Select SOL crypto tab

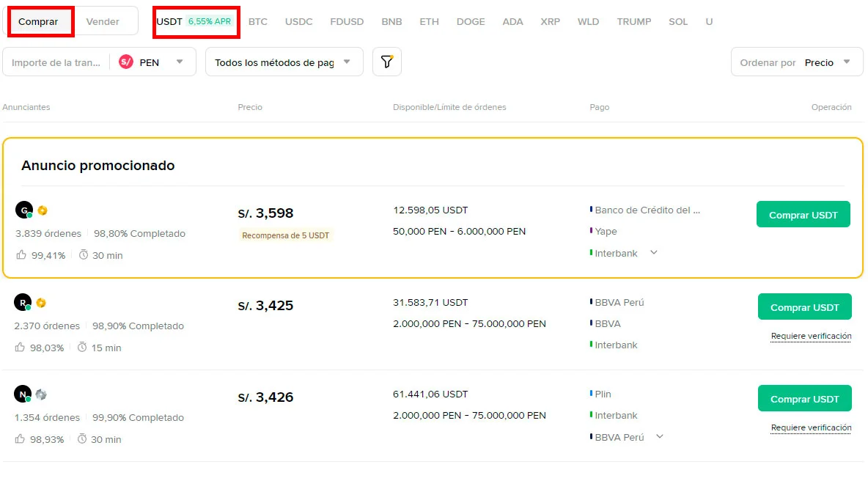[x=677, y=21]
